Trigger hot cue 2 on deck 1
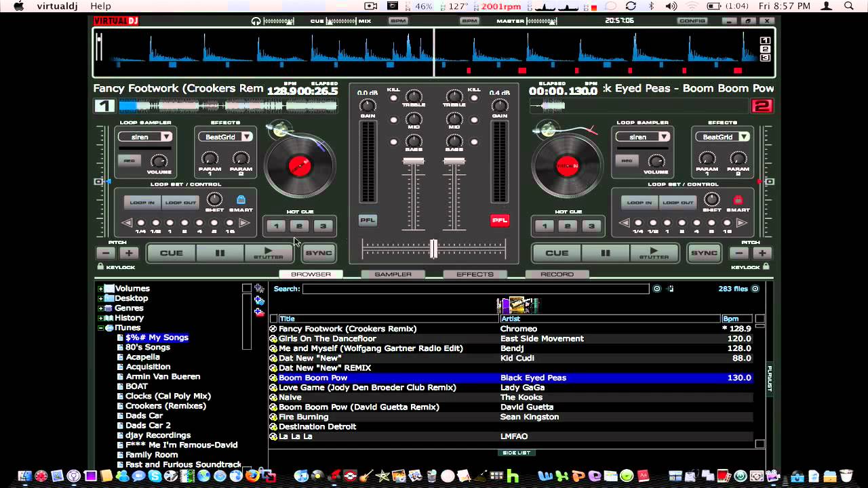The height and width of the screenshot is (488, 868). point(299,226)
